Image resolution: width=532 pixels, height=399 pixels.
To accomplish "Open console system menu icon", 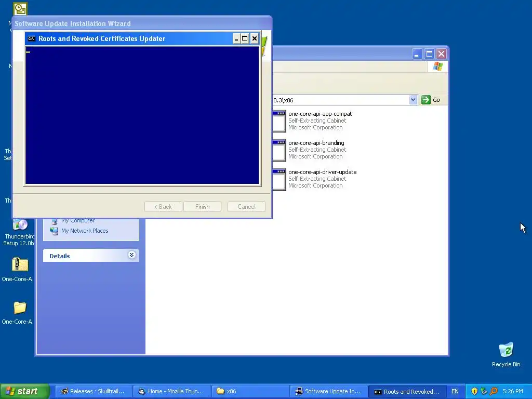I will tap(31, 38).
